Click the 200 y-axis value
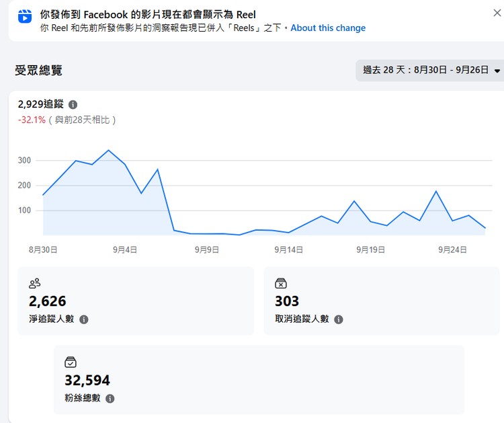The height and width of the screenshot is (423, 504). [x=24, y=186]
